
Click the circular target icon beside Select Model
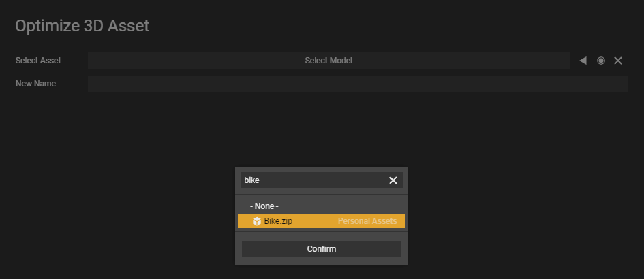601,61
